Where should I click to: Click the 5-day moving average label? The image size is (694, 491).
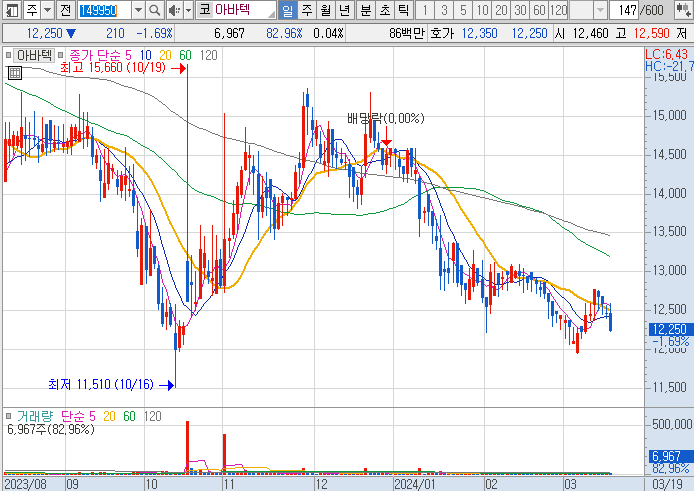point(128,55)
